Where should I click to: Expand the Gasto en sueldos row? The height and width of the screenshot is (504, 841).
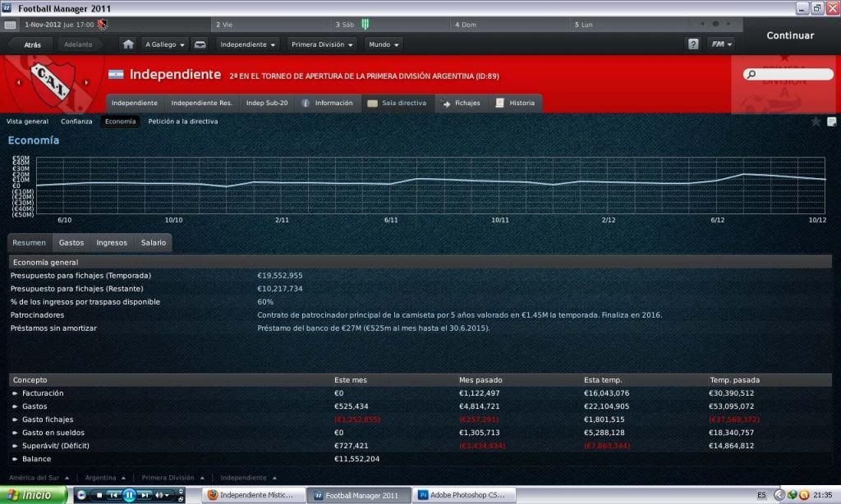pyautogui.click(x=15, y=433)
